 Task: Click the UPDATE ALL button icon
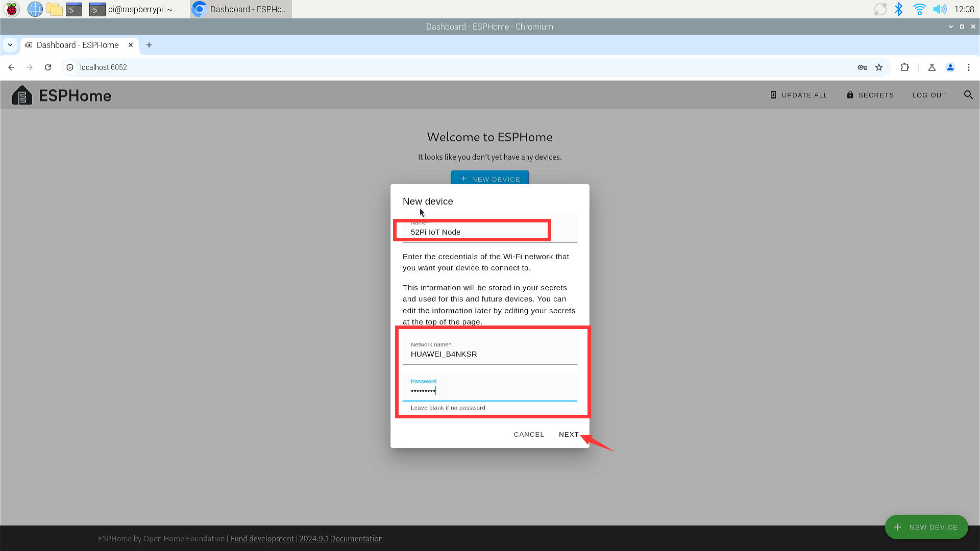pyautogui.click(x=773, y=95)
